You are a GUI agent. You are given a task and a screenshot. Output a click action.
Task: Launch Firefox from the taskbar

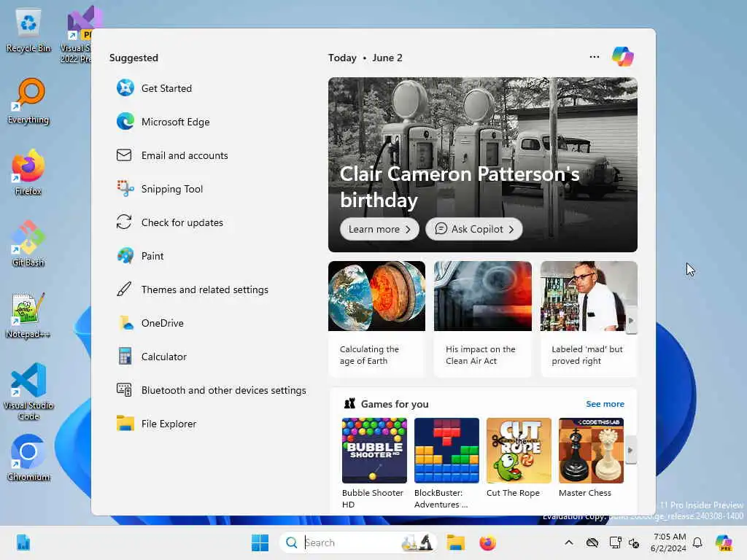(487, 542)
